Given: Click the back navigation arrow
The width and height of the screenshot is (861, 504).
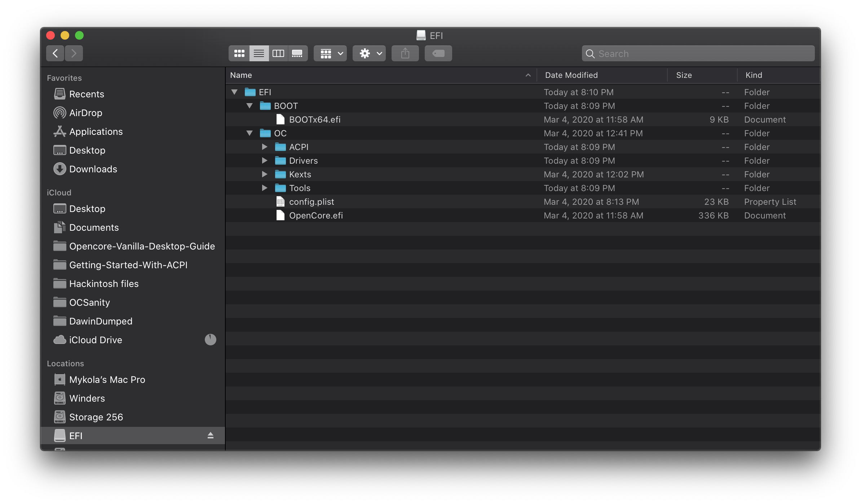Looking at the screenshot, I should [55, 53].
